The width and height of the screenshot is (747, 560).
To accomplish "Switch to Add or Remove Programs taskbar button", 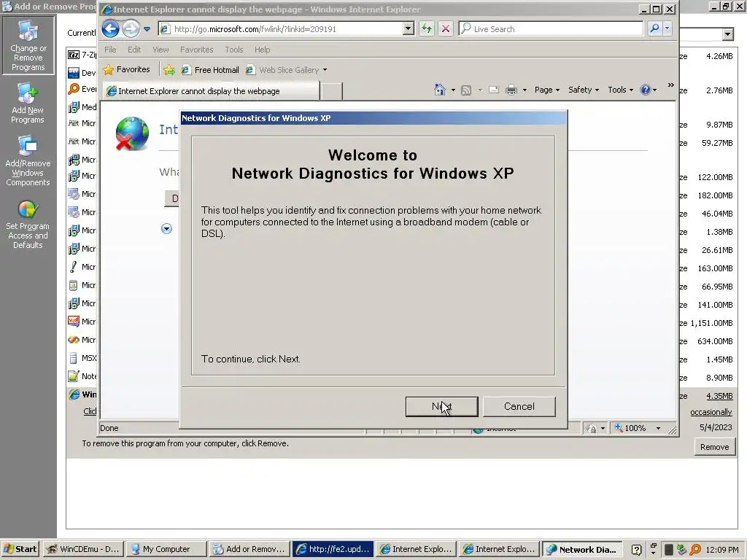I will (x=249, y=549).
